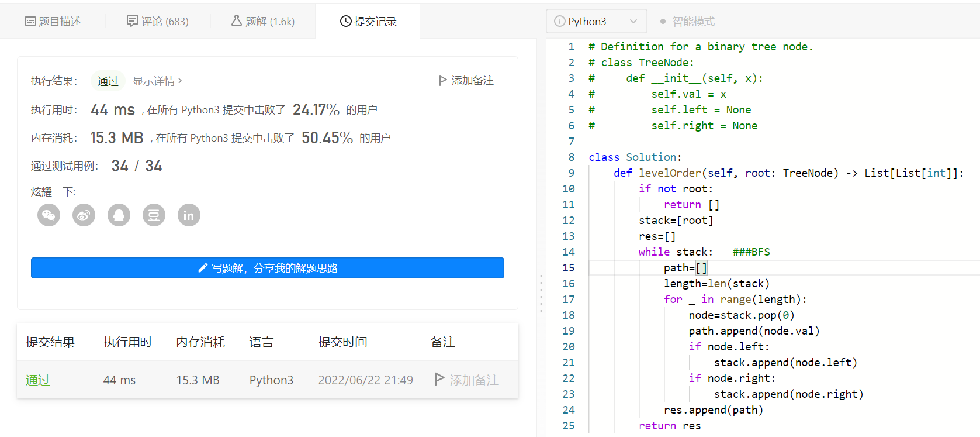The image size is (980, 437).
Task: Select the 提交记录 submissions tab
Action: click(368, 22)
